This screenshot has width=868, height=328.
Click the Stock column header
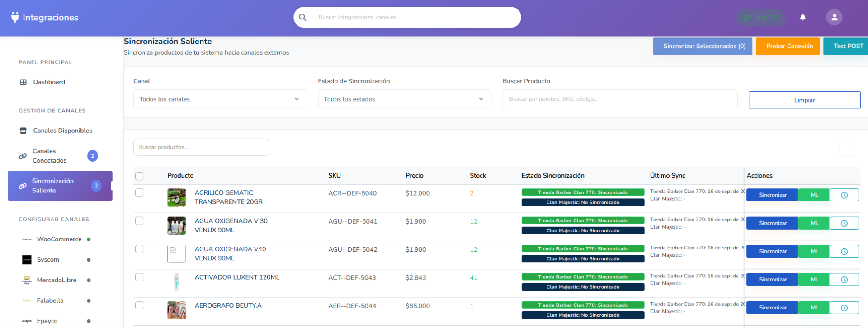tap(478, 176)
